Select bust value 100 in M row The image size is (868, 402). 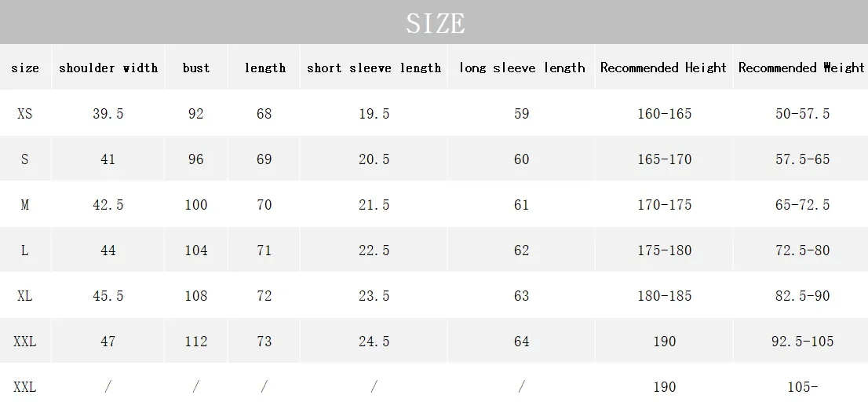click(196, 205)
